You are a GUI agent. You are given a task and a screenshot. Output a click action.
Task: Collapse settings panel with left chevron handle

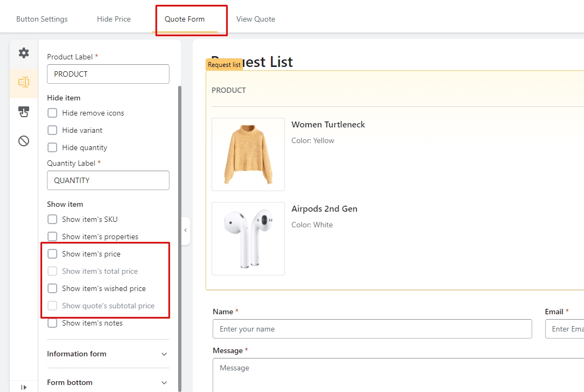185,231
